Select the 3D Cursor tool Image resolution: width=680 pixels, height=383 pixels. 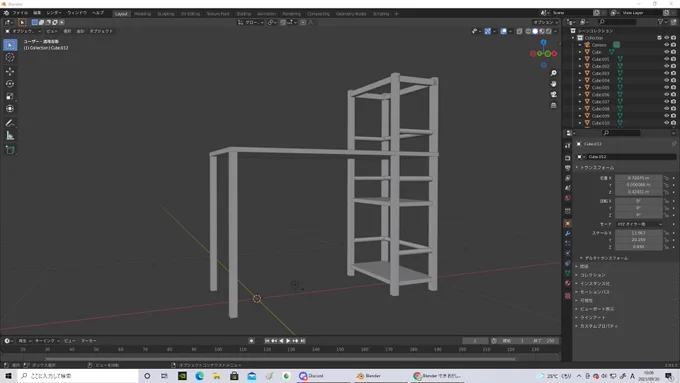pyautogui.click(x=10, y=57)
